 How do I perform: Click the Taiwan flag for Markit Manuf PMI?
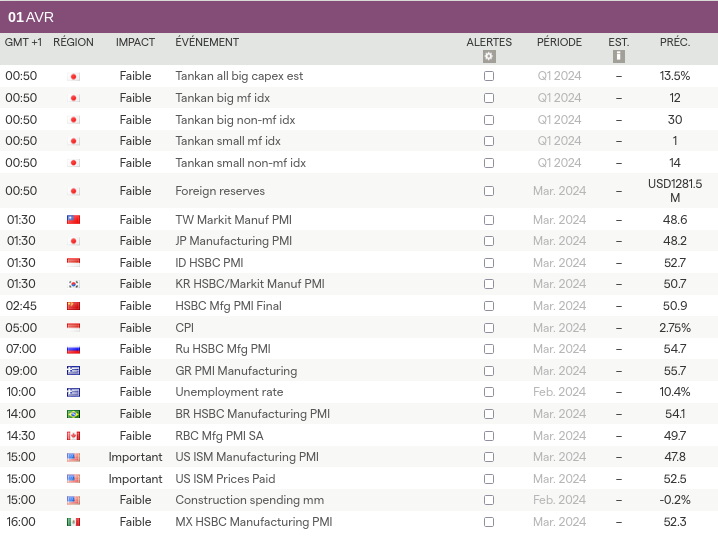pos(73,220)
